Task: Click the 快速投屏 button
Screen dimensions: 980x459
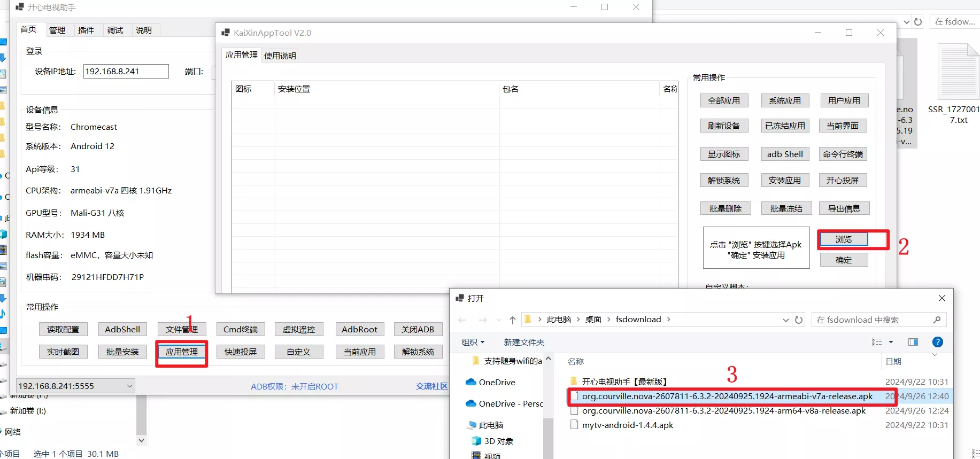Action: pyautogui.click(x=241, y=352)
